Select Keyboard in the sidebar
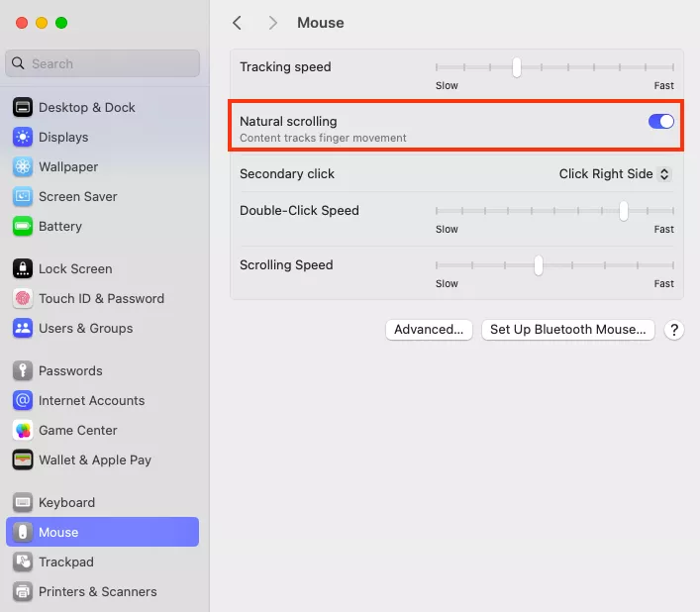 tap(66, 503)
